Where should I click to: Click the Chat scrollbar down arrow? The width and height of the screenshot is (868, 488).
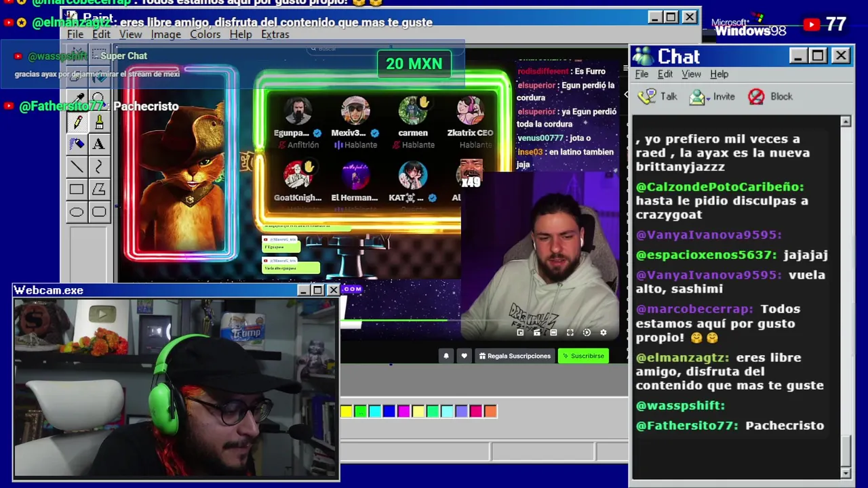point(846,472)
